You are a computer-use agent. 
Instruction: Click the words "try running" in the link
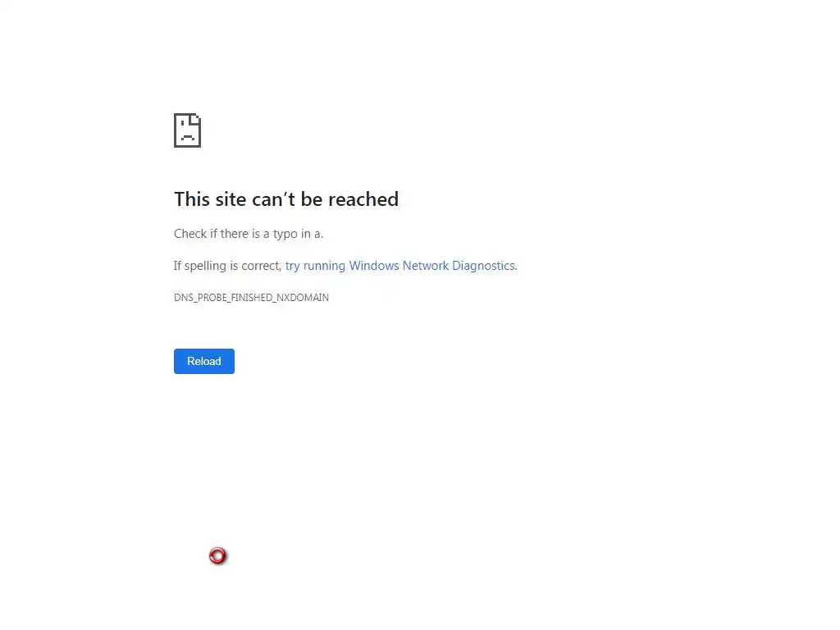click(x=315, y=267)
